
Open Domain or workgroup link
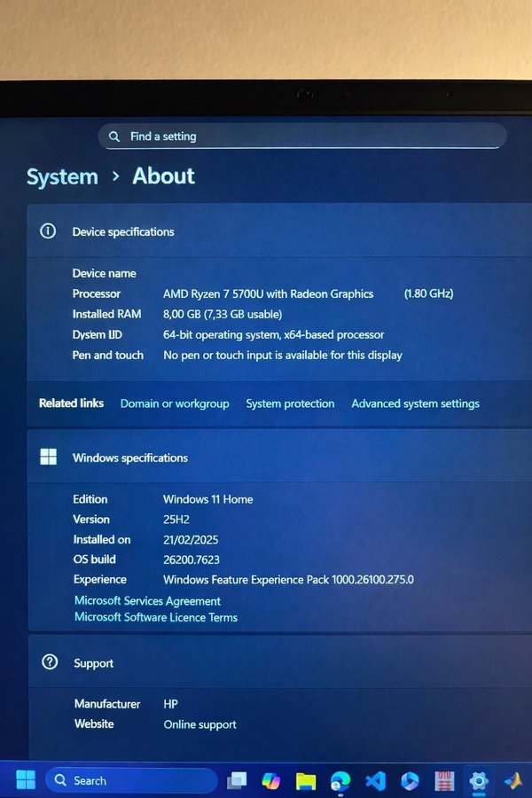(175, 403)
